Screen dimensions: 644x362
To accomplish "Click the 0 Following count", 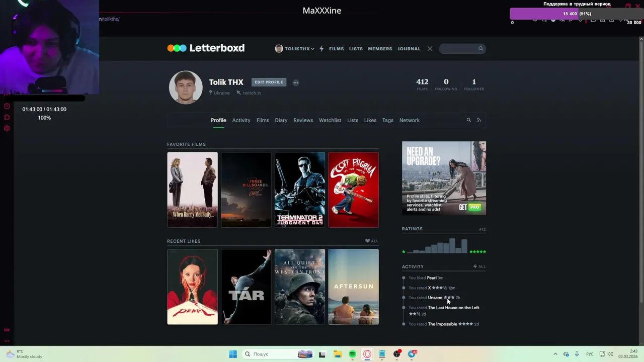I will (x=446, y=84).
